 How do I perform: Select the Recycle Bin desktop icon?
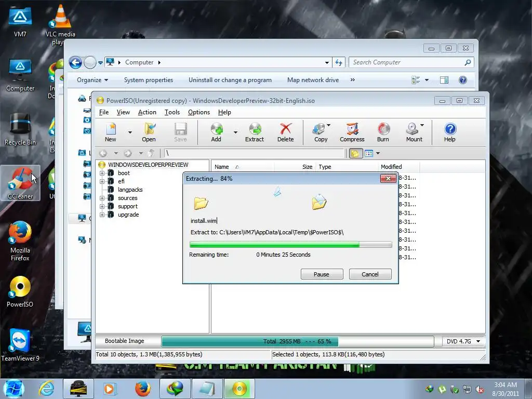20,130
